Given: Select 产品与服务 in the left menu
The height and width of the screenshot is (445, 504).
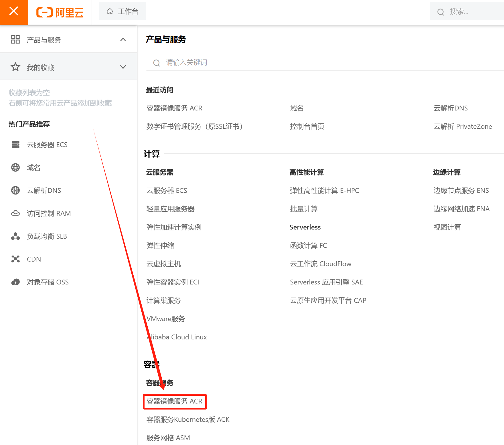Looking at the screenshot, I should coord(68,39).
